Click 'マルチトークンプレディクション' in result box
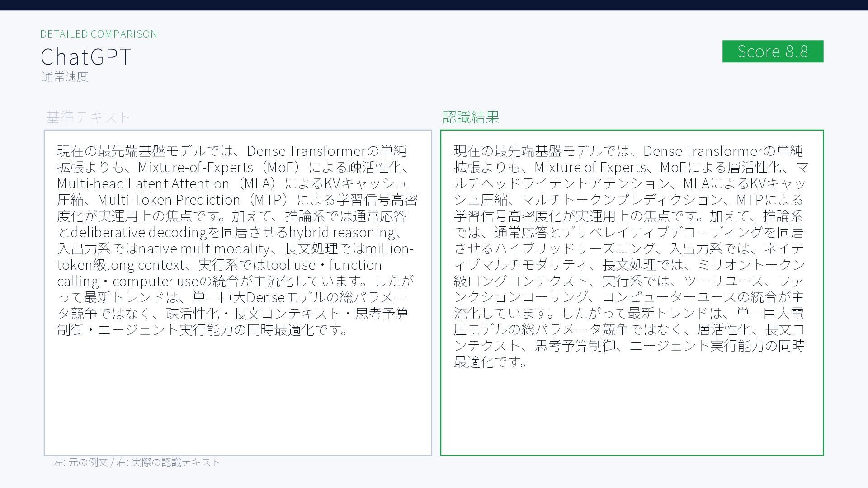 click(622, 200)
